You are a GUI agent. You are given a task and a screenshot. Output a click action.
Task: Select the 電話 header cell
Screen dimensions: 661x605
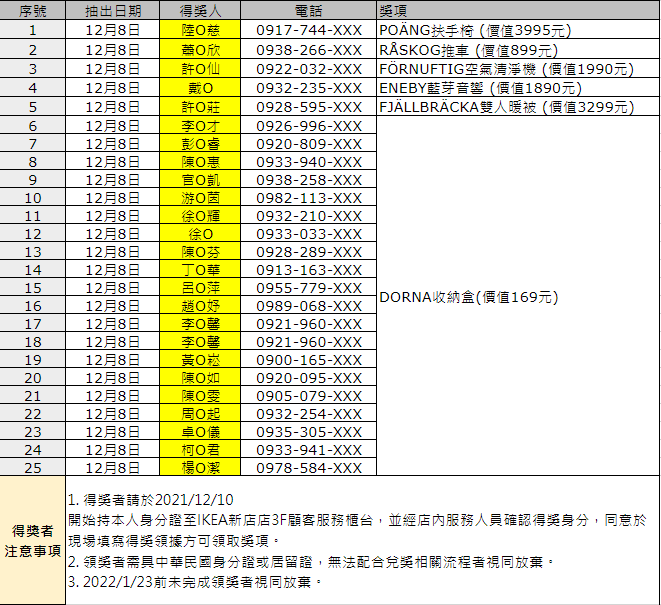309,11
